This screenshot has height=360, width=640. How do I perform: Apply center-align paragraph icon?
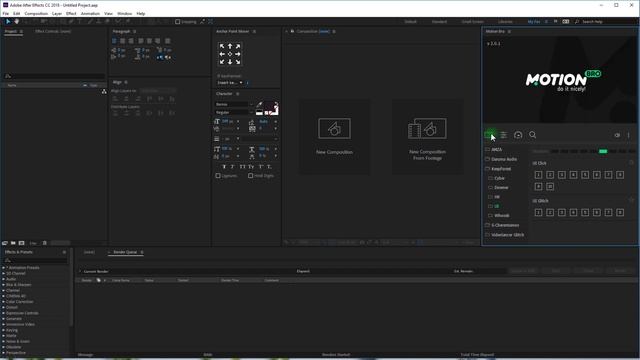click(x=122, y=41)
